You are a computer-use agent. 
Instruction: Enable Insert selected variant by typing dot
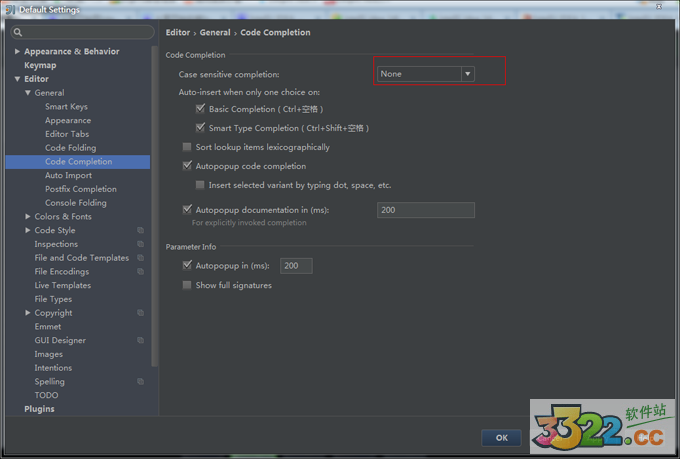200,185
